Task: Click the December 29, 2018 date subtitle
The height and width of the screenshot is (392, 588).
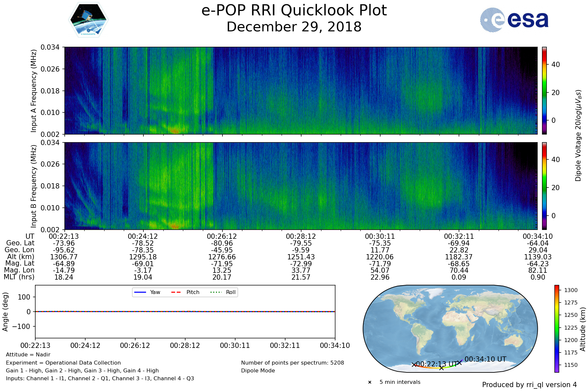Action: click(294, 27)
